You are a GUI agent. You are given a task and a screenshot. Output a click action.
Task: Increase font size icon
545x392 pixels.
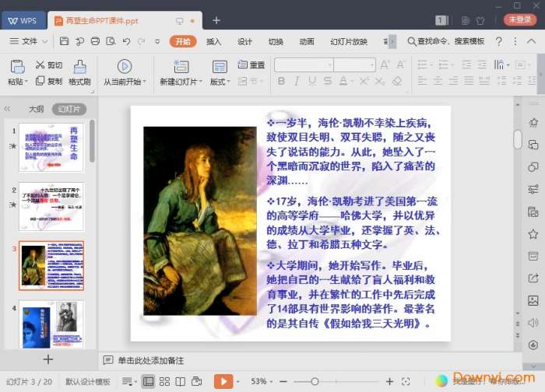[x=385, y=65]
